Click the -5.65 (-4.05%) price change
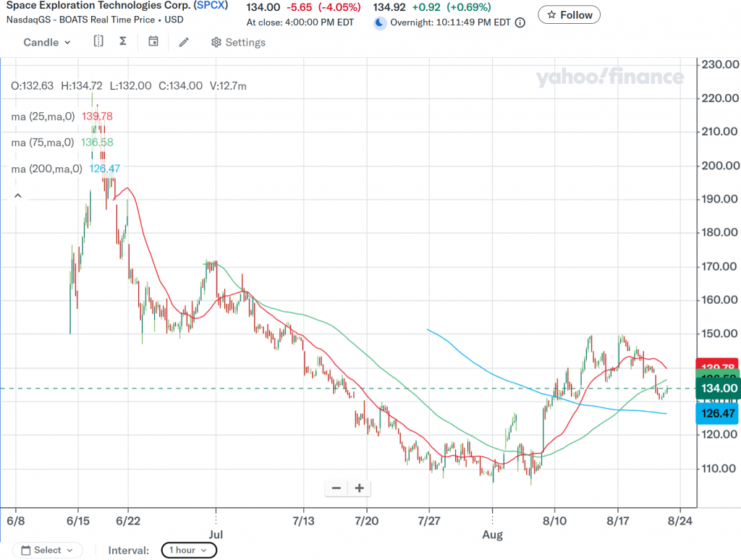Viewport: 741px width, 560px height. tap(323, 7)
